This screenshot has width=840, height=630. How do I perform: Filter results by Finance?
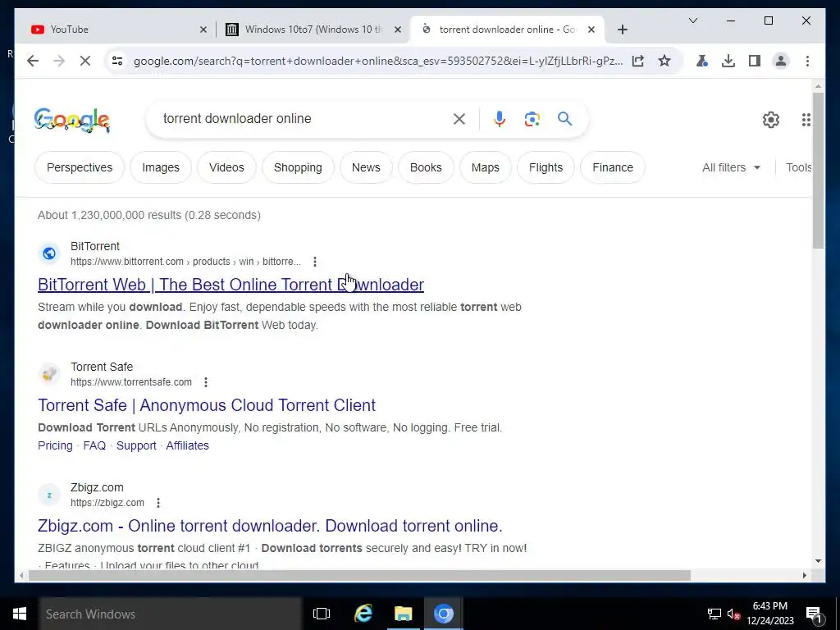(x=613, y=167)
